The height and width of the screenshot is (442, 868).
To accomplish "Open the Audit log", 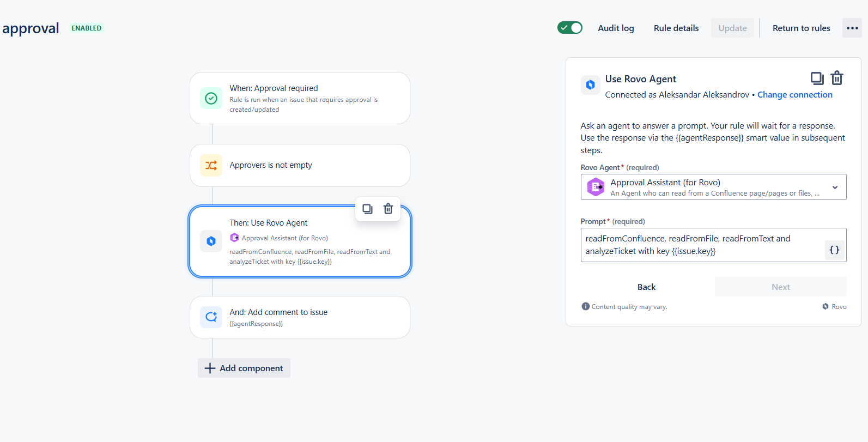I will [x=616, y=28].
